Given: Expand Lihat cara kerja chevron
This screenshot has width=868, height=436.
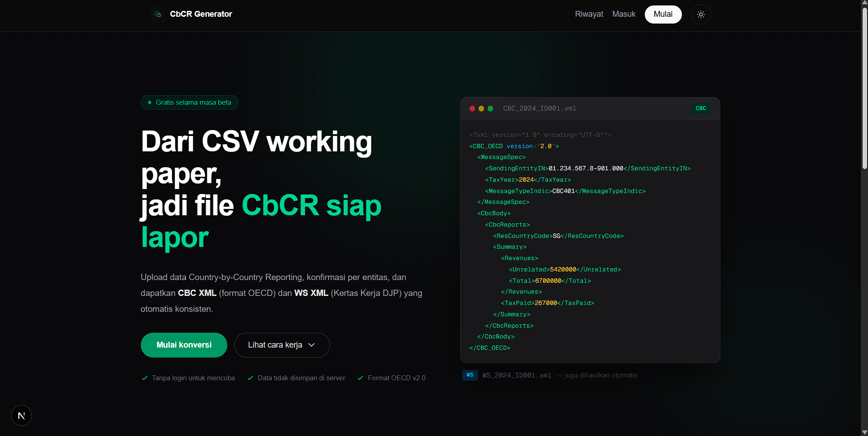Looking at the screenshot, I should (312, 345).
